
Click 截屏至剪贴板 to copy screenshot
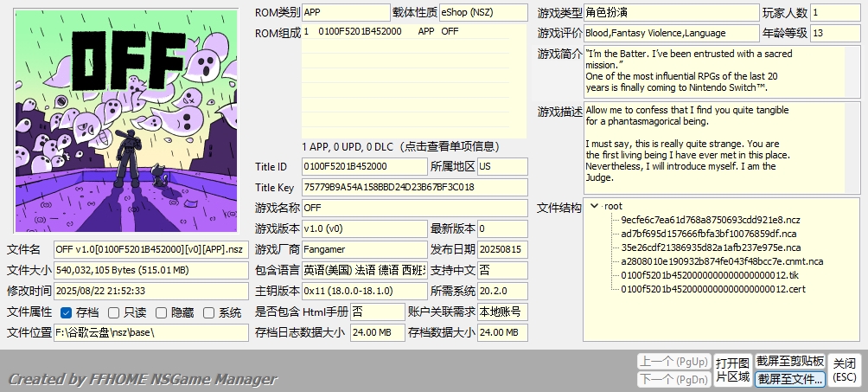pos(789,361)
